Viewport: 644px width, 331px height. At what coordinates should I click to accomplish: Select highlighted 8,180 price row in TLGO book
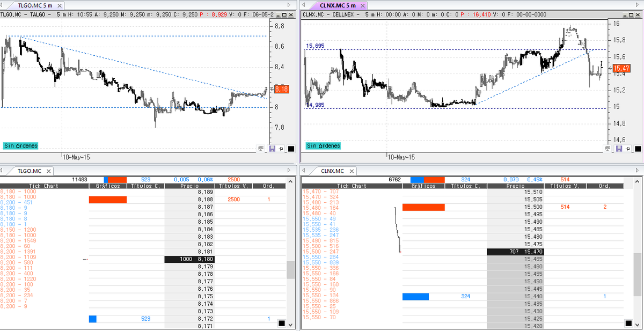(189, 259)
